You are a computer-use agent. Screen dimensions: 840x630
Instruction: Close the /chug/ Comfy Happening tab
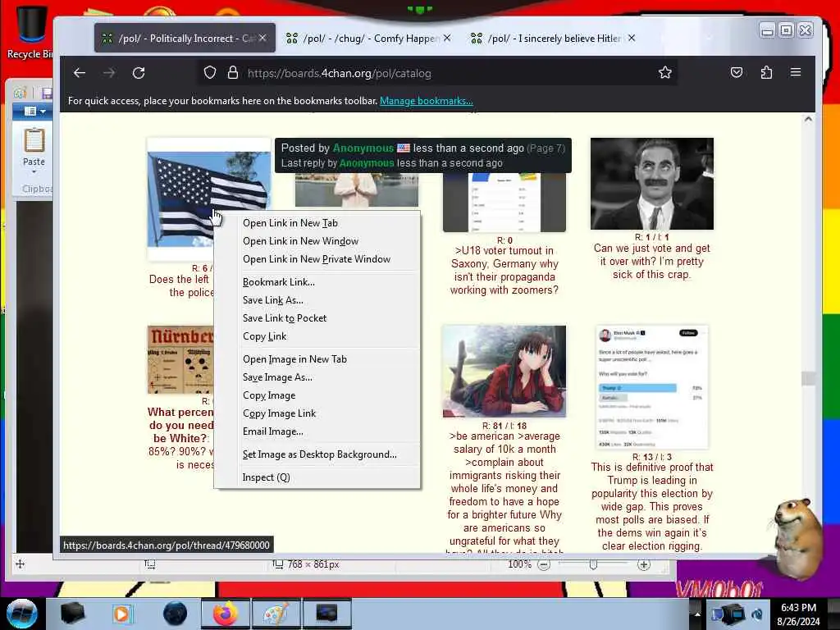point(447,38)
